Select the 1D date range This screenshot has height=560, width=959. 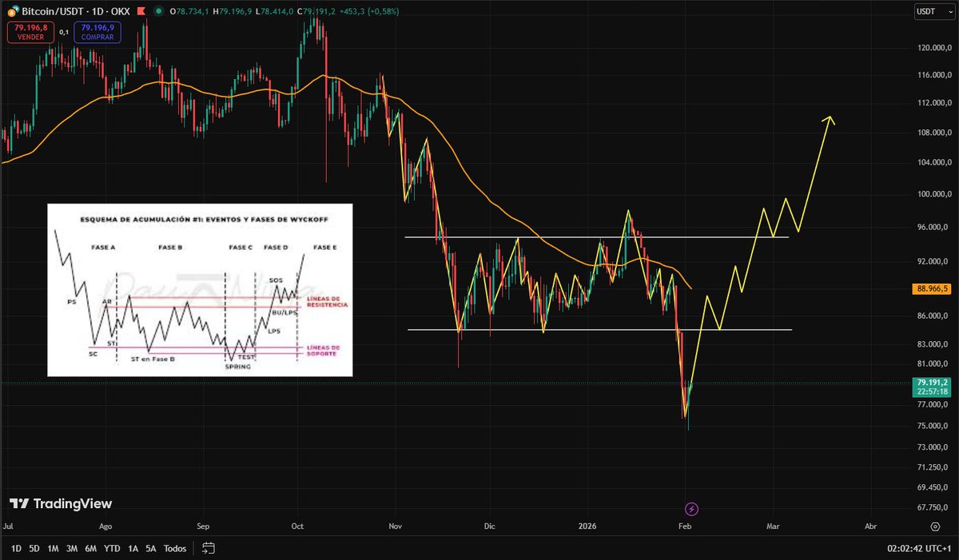[16, 549]
